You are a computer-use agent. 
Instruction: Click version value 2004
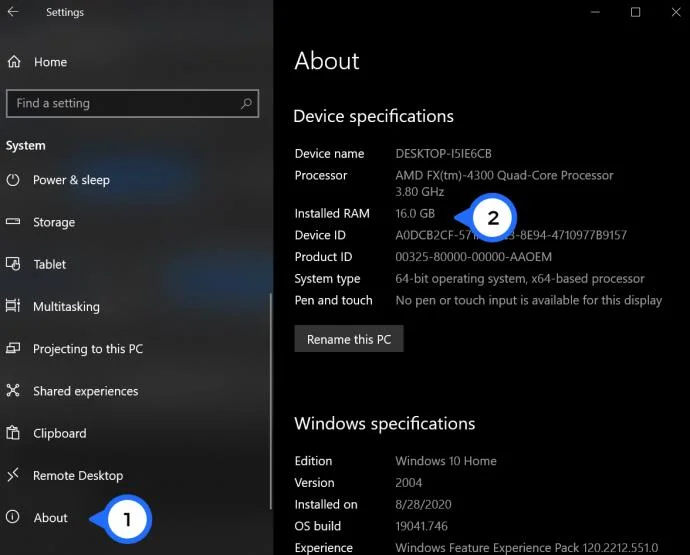click(408, 482)
